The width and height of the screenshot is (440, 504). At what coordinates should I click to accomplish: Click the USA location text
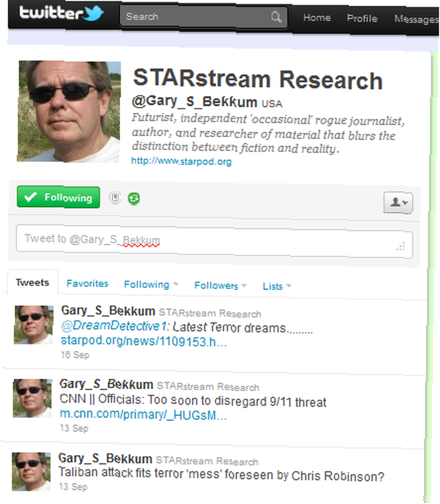point(272,104)
